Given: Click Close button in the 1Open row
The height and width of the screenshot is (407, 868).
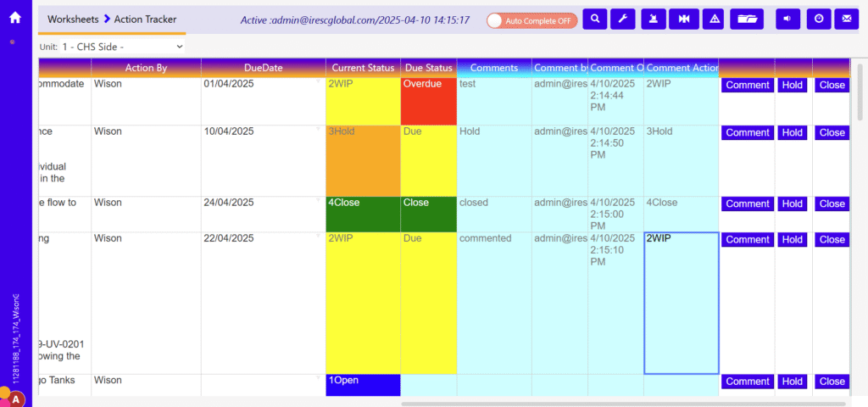Looking at the screenshot, I should (832, 382).
